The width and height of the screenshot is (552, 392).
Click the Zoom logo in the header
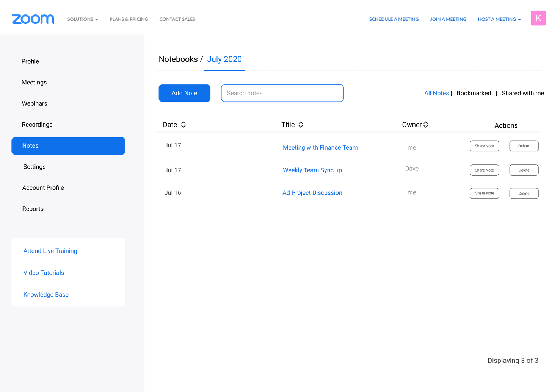33,19
